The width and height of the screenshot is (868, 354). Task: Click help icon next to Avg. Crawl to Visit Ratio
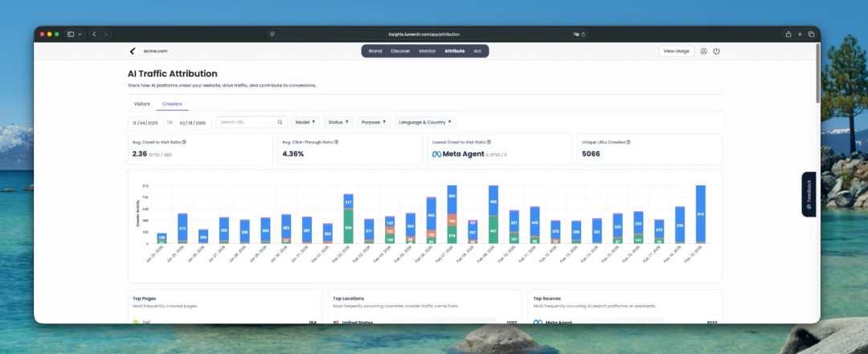point(184,142)
